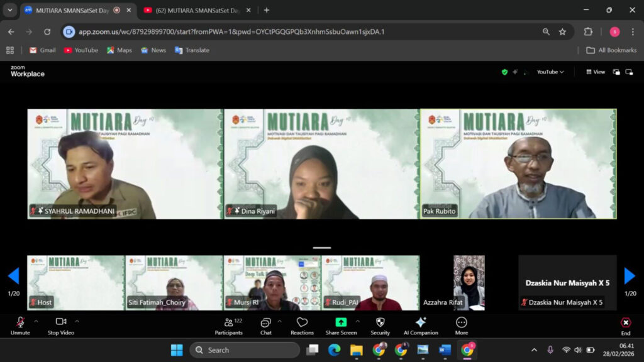Click the encryption shield icon
This screenshot has width=644, height=362.
pos(504,72)
